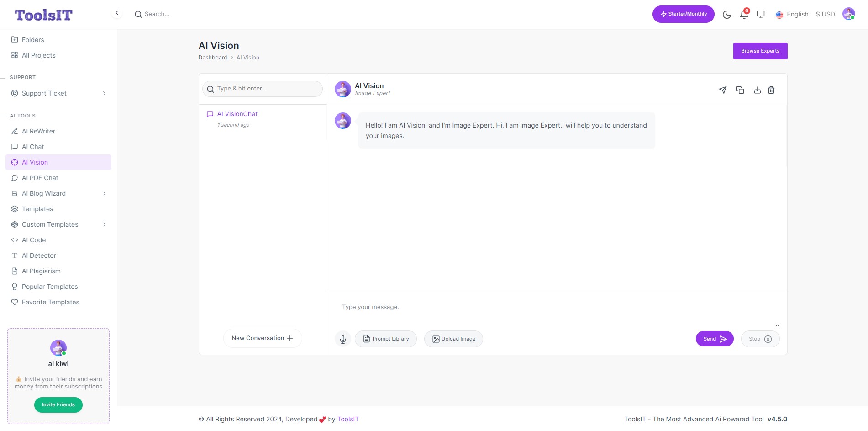Delete the chat with the trash icon

771,90
